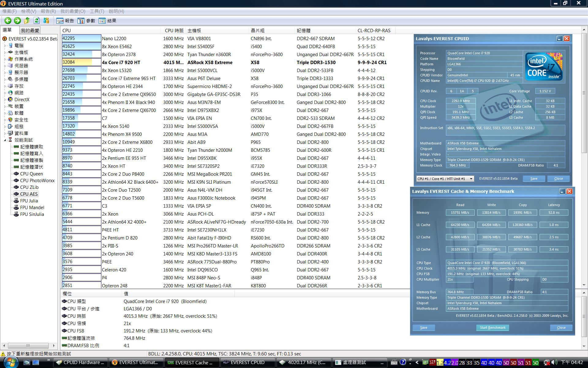Image resolution: width=588 pixels, height=368 pixels.
Task: Click the volume tray icon
Action: point(554,362)
